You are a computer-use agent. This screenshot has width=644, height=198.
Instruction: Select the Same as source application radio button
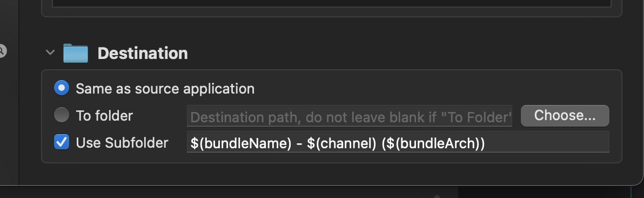coord(62,88)
